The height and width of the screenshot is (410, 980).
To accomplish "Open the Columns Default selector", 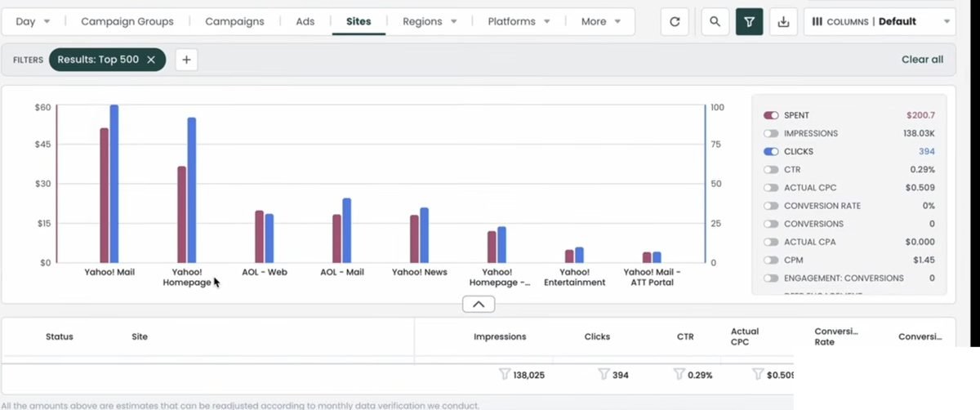I will click(x=880, y=22).
